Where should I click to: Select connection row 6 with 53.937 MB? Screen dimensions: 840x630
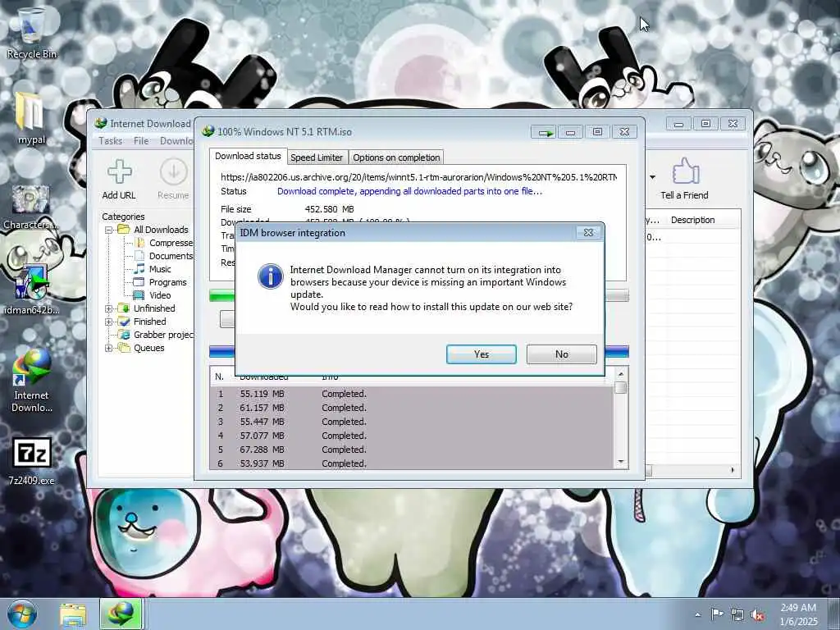tap(412, 463)
